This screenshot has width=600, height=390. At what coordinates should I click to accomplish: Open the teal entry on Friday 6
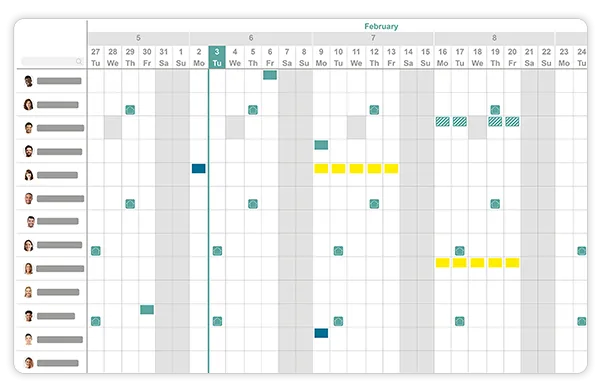pyautogui.click(x=270, y=75)
